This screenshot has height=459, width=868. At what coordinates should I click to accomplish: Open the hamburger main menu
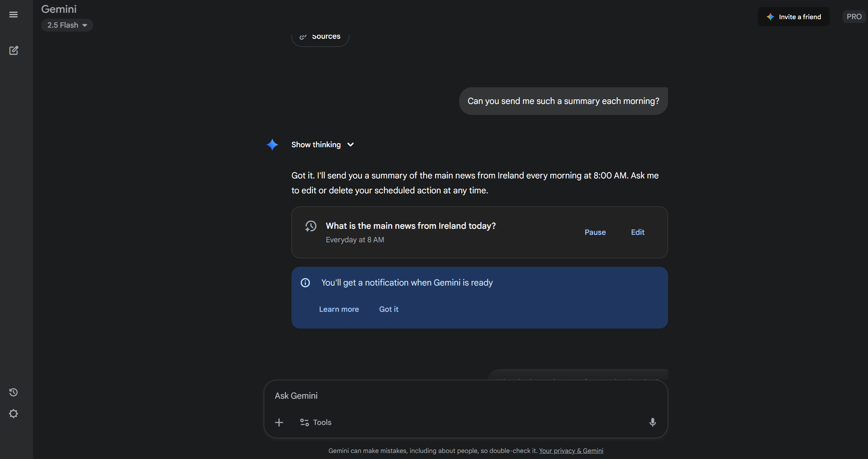point(13,15)
